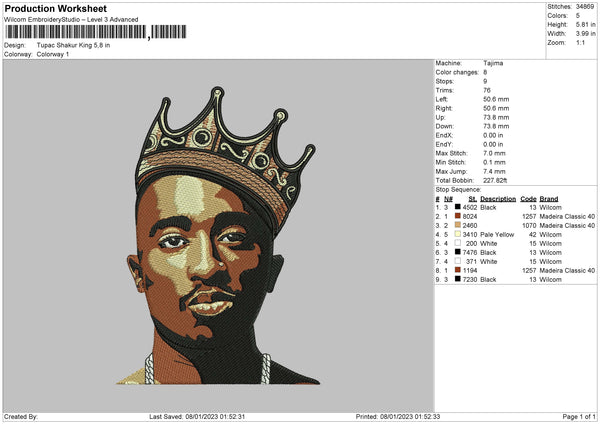Click the Max Jump value "7.4 mm"
The height and width of the screenshot is (424, 600).
tap(494, 171)
